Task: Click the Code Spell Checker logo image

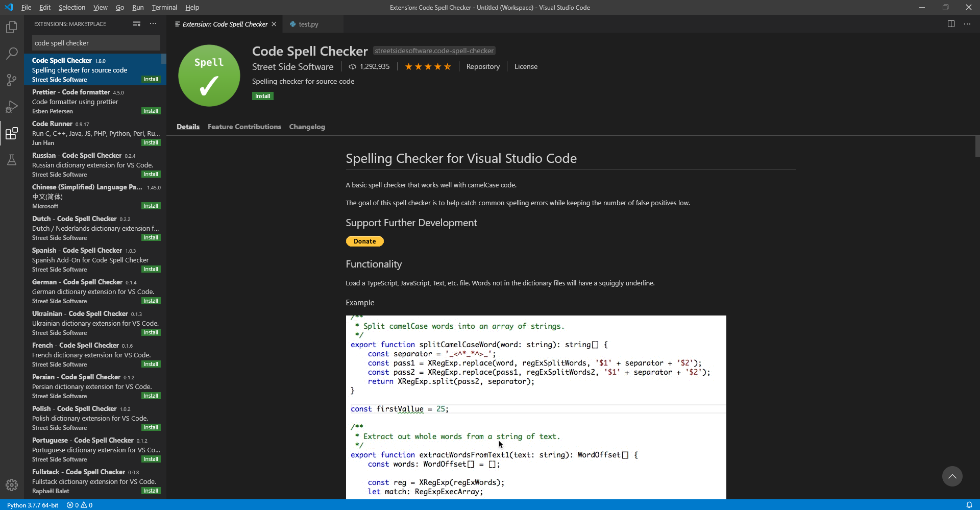Action: pyautogui.click(x=209, y=76)
